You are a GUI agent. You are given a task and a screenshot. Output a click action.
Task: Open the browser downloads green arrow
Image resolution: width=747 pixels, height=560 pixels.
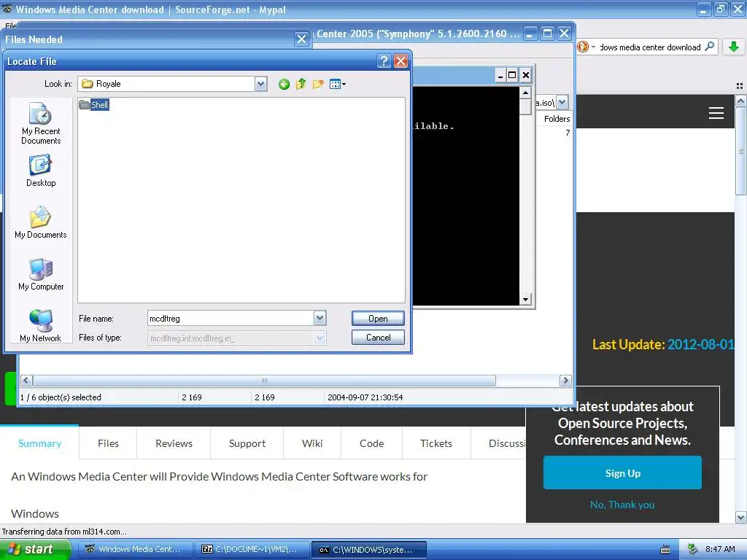(x=734, y=47)
